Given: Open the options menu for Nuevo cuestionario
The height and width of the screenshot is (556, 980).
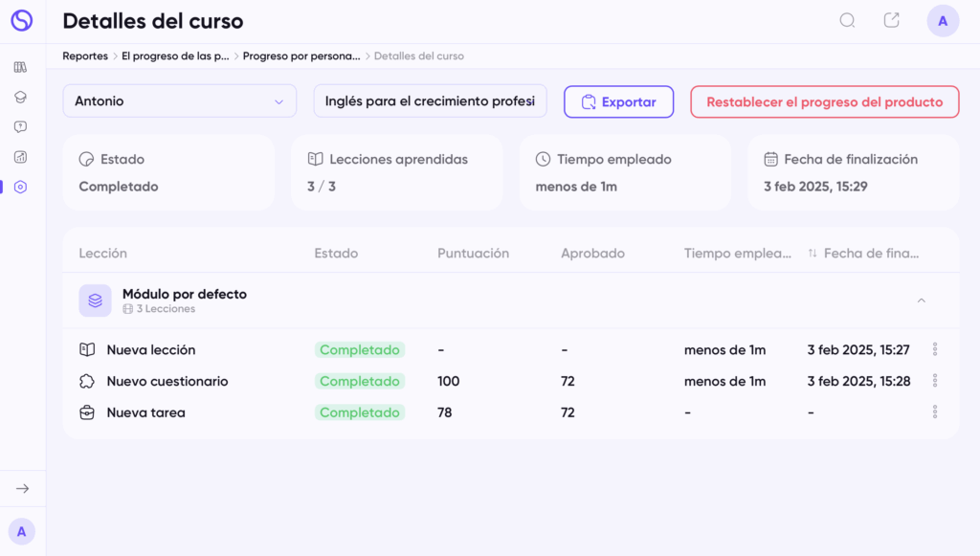Looking at the screenshot, I should click(x=935, y=381).
